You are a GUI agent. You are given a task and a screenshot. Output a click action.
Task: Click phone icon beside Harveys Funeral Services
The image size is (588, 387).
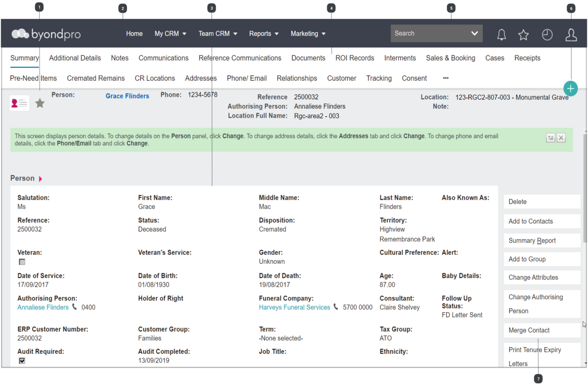(x=336, y=307)
